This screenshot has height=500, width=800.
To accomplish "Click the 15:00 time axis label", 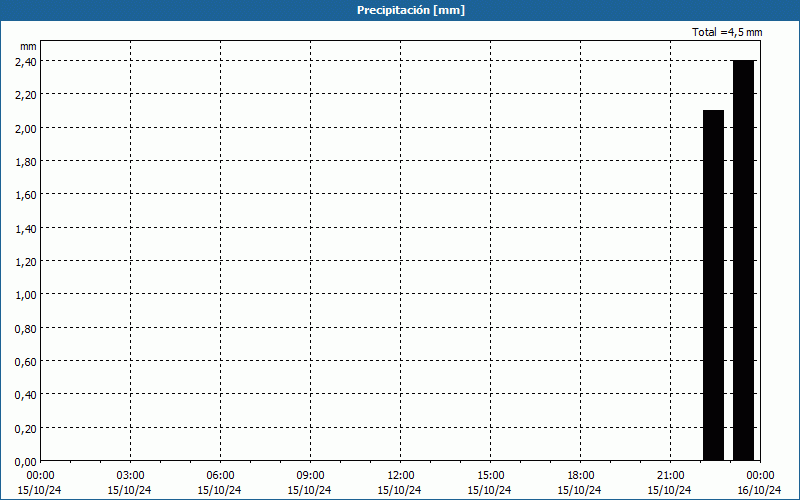I will tap(490, 476).
